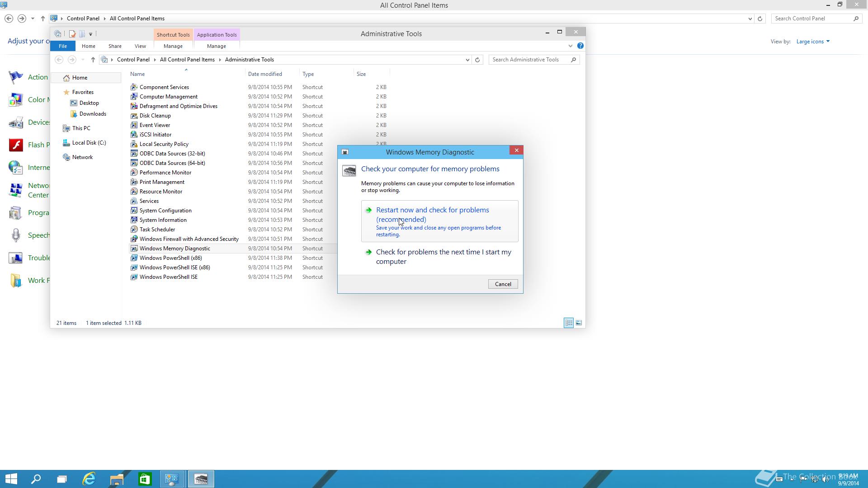This screenshot has width=868, height=488.
Task: Restart now and check for problems
Action: coord(439,221)
